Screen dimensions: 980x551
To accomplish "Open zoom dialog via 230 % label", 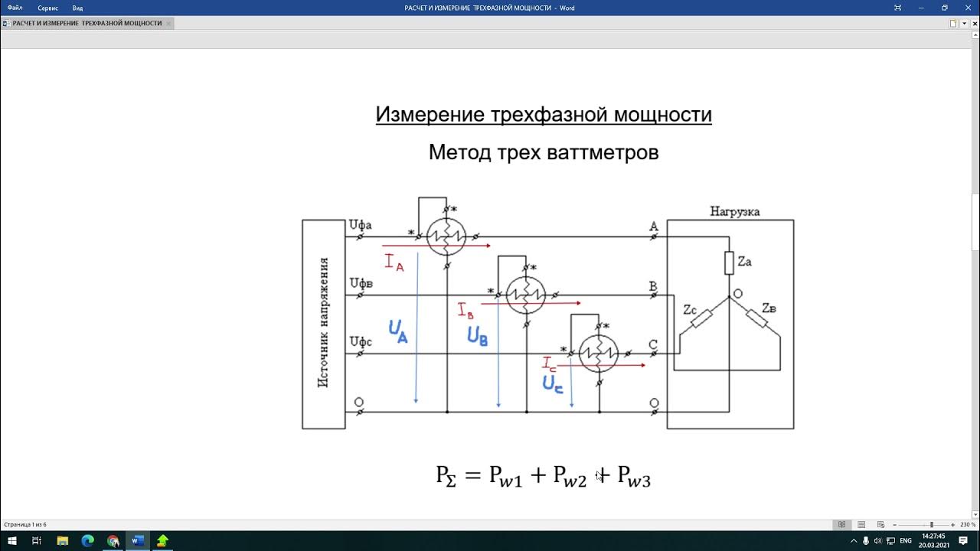I will (x=968, y=524).
